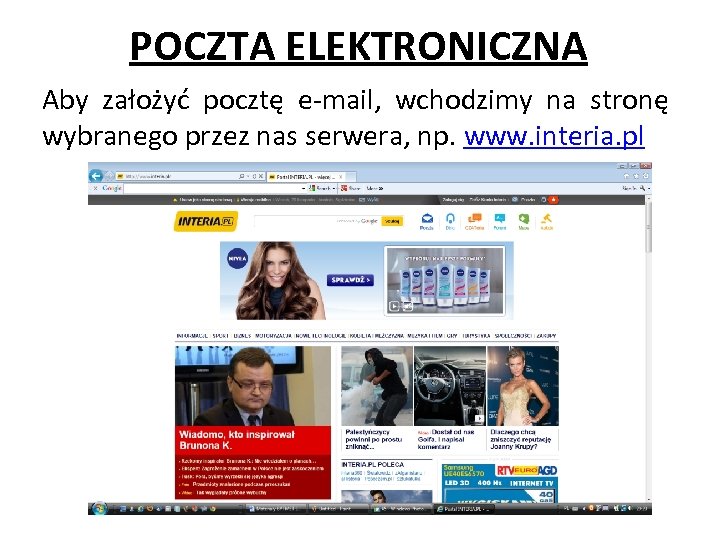Open the browser Tools gear icon

point(645,176)
